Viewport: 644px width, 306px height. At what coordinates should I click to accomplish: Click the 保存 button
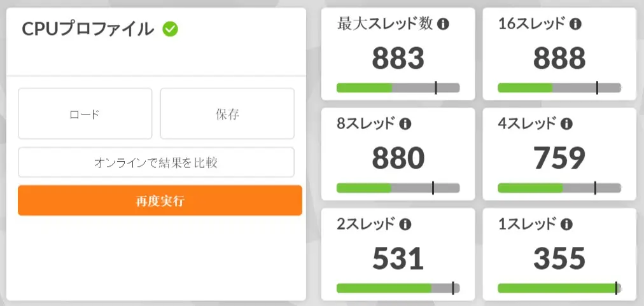227,114
